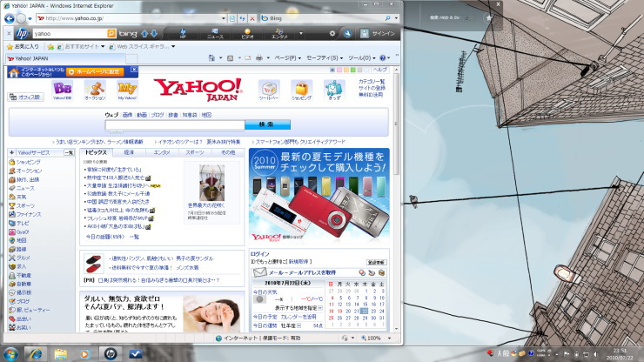Click in the Yahoo search text field

175,125
